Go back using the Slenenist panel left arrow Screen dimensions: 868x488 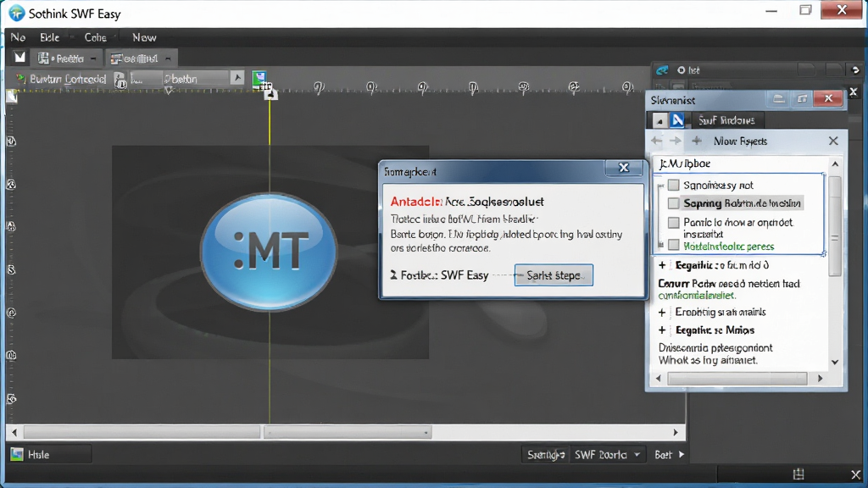tap(657, 141)
